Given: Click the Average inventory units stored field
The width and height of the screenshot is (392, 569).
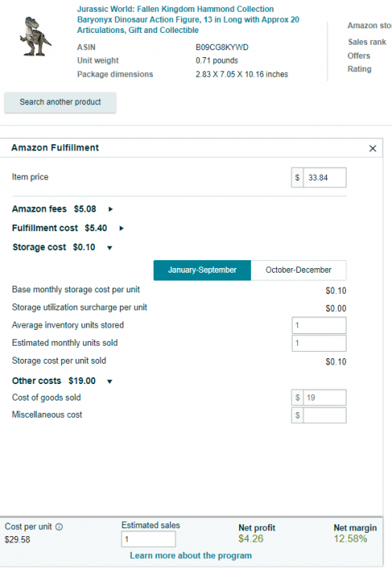Looking at the screenshot, I should pyautogui.click(x=319, y=325).
